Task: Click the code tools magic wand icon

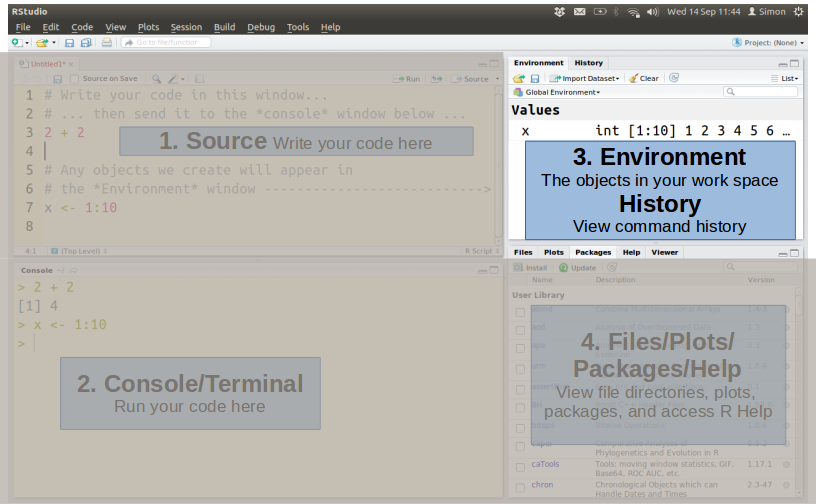Action: 173,79
